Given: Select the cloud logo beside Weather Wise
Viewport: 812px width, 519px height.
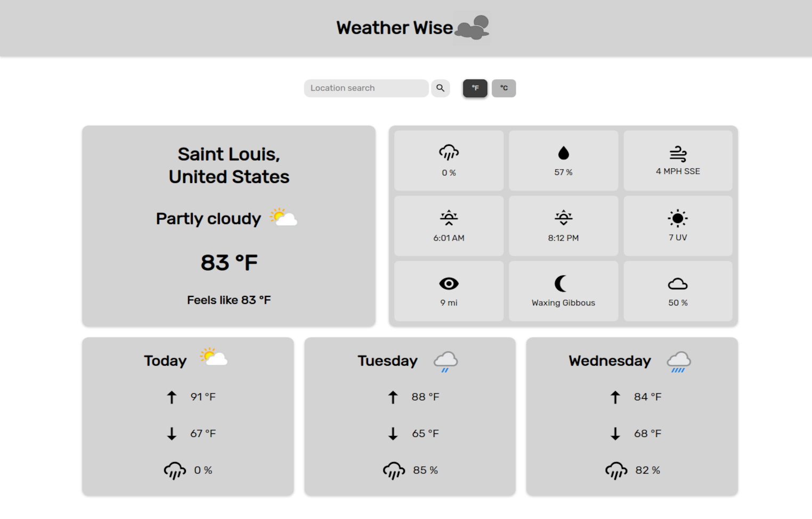Looking at the screenshot, I should [471, 28].
